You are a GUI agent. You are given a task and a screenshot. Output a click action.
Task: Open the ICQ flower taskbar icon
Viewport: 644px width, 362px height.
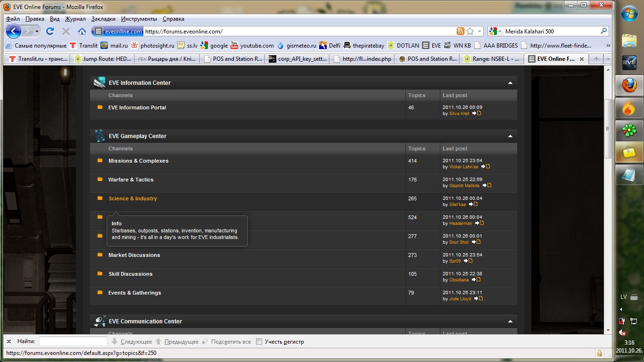[629, 131]
